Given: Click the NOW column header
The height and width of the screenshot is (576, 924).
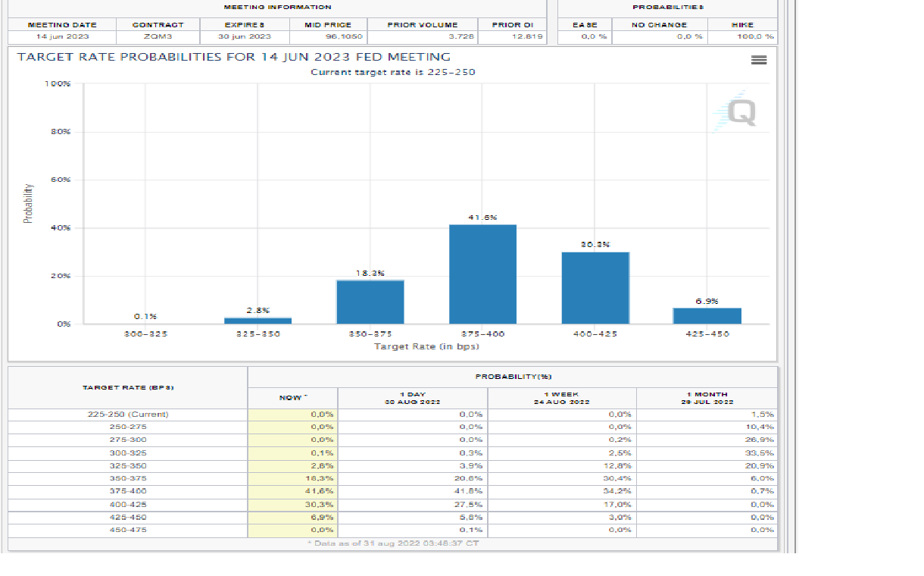Looking at the screenshot, I should pos(292,397).
